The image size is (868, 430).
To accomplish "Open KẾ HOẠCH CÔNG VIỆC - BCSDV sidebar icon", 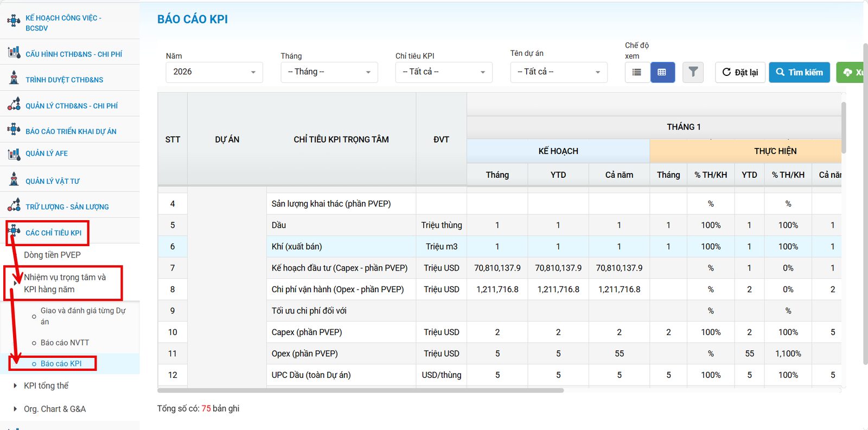I will point(14,21).
